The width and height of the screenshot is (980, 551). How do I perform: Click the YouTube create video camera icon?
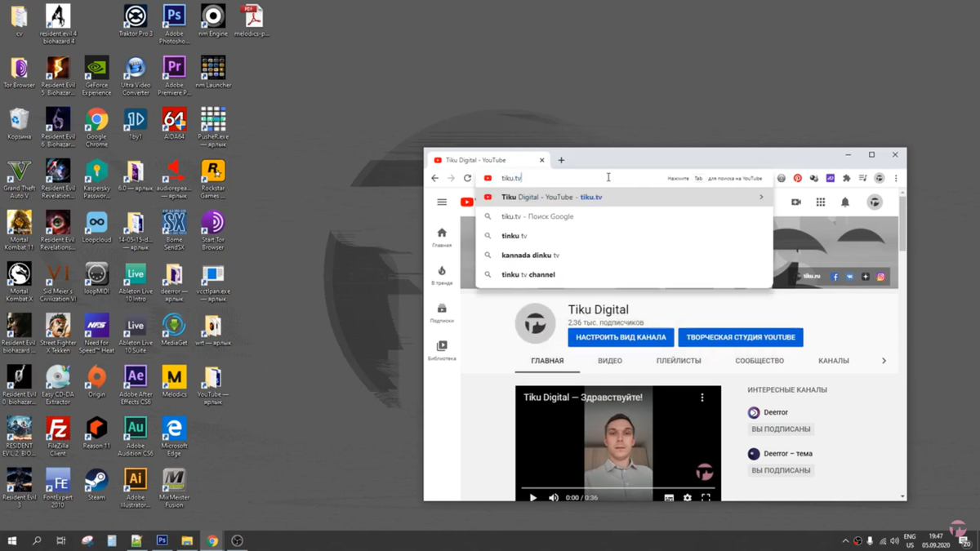point(795,202)
